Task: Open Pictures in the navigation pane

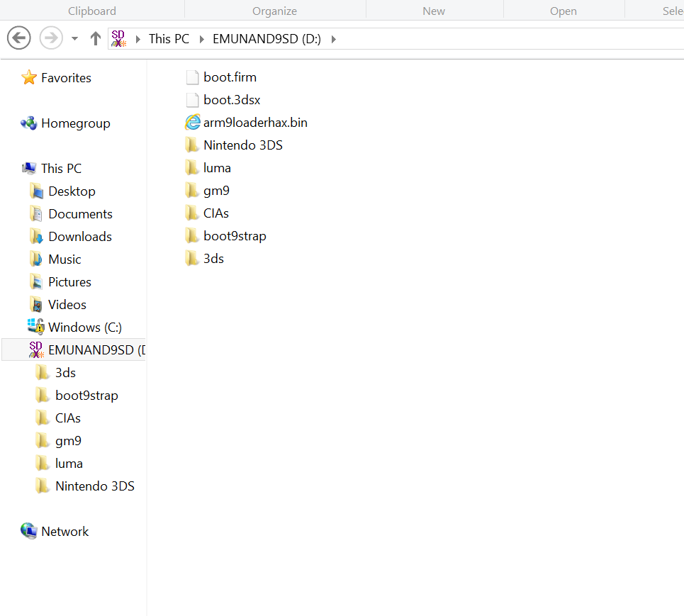Action: [69, 282]
